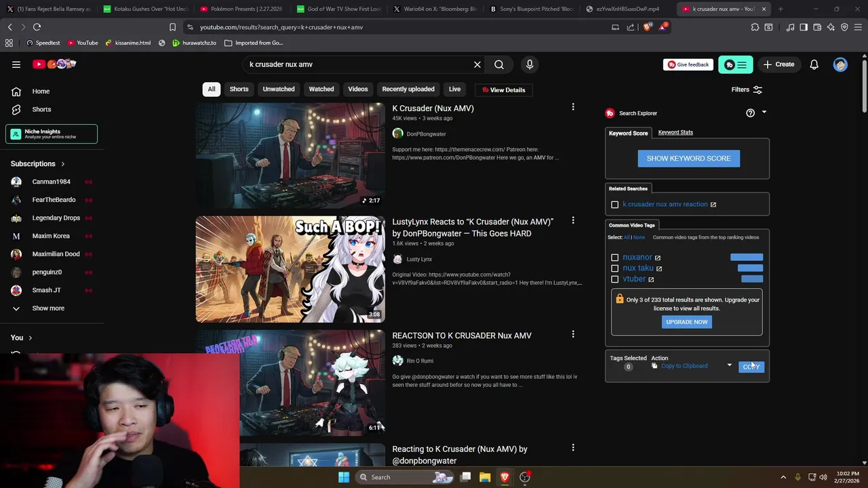Switch to the Keyword Stats tab
The height and width of the screenshot is (488, 868).
click(x=675, y=132)
